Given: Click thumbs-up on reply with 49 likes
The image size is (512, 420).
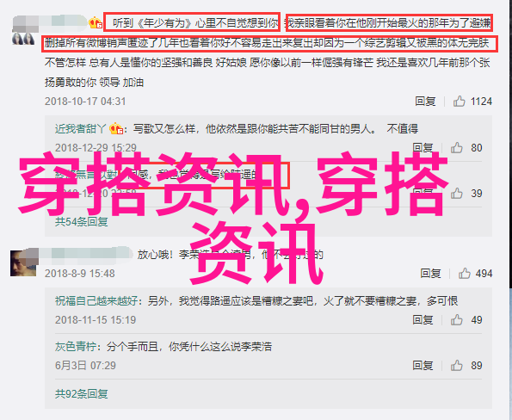Looking at the screenshot, I should pos(456,320).
